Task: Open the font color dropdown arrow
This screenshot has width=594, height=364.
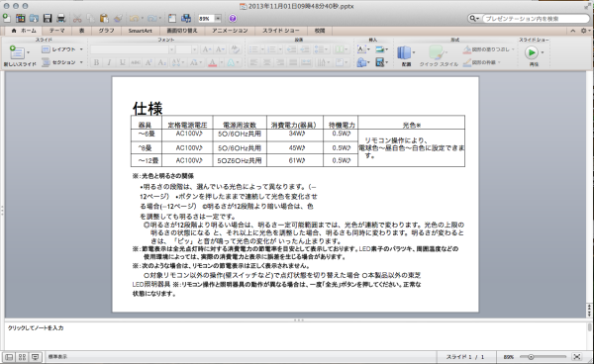Action: pyautogui.click(x=221, y=62)
